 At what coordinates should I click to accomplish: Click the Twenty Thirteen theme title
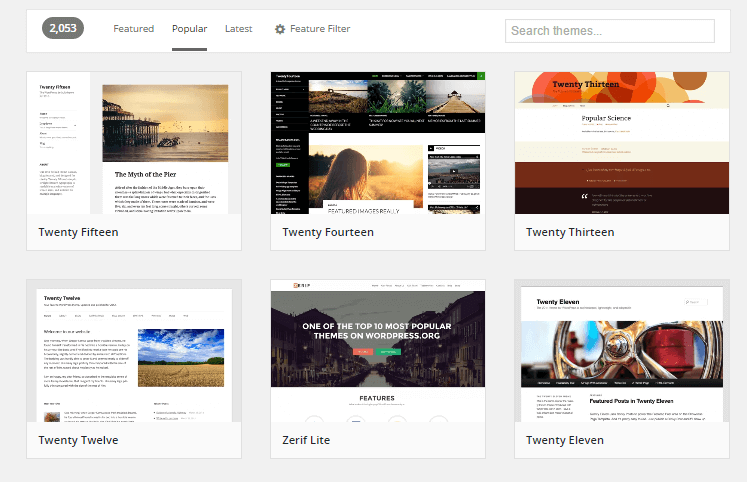coord(570,232)
